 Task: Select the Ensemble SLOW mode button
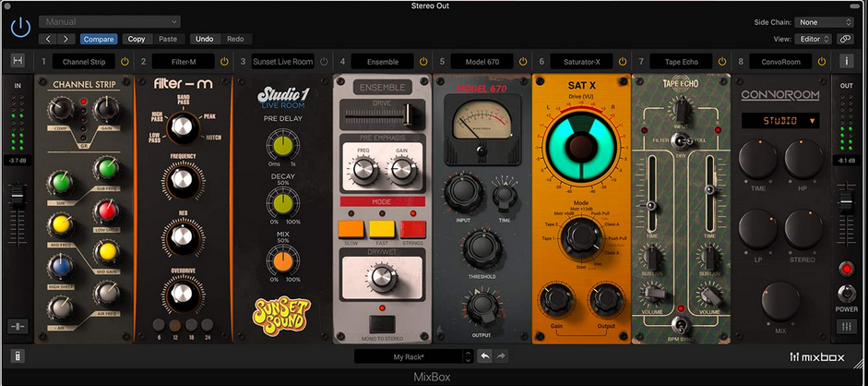pyautogui.click(x=351, y=229)
